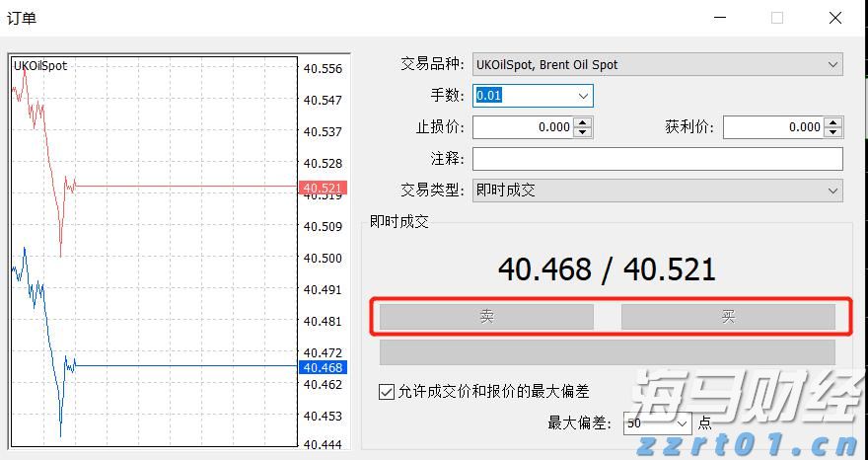Click the wide gray bar below 卖 and 买
The height and width of the screenshot is (460, 868).
point(607,352)
